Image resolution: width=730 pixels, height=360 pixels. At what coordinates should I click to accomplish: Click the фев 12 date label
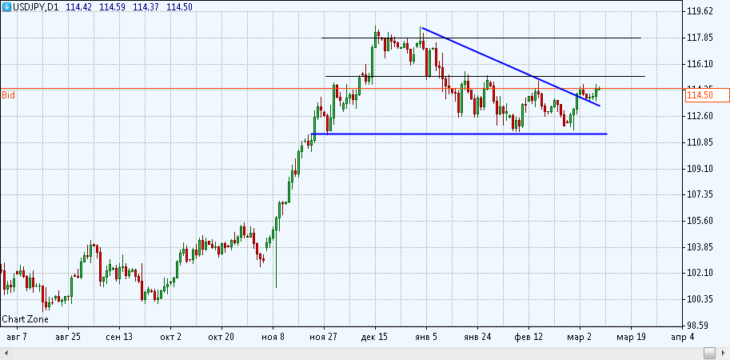point(528,337)
